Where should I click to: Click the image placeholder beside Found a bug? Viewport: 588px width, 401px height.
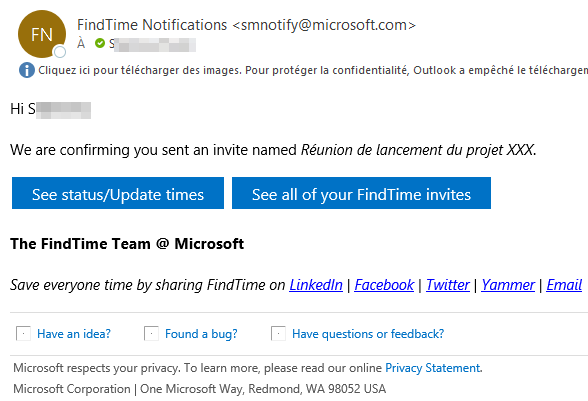point(151,333)
